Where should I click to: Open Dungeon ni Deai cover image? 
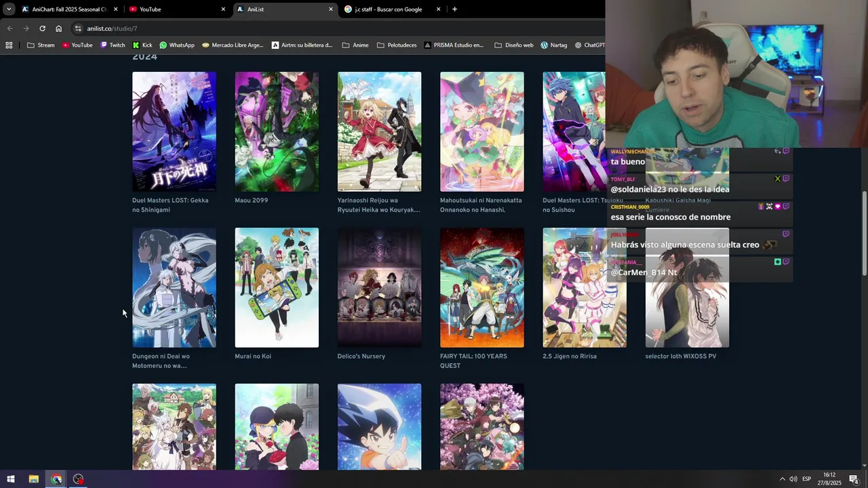tap(174, 287)
